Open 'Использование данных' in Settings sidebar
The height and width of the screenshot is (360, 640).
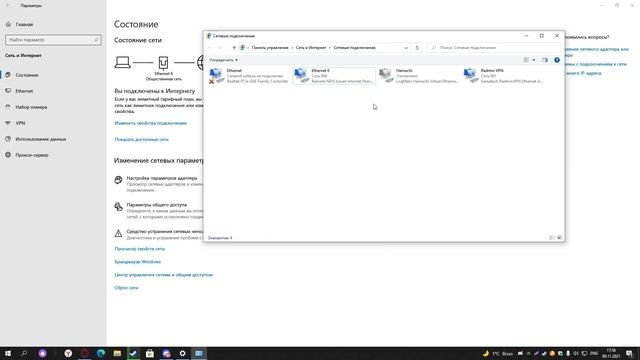tap(53, 139)
